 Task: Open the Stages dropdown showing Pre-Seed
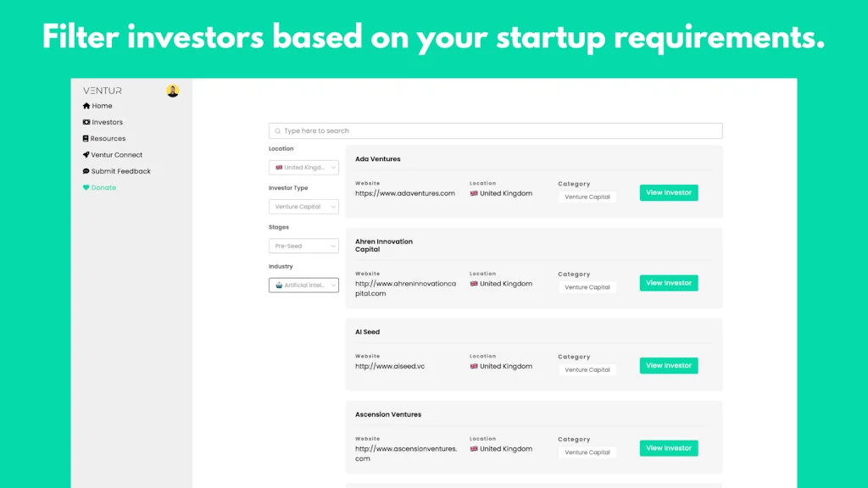pos(303,246)
